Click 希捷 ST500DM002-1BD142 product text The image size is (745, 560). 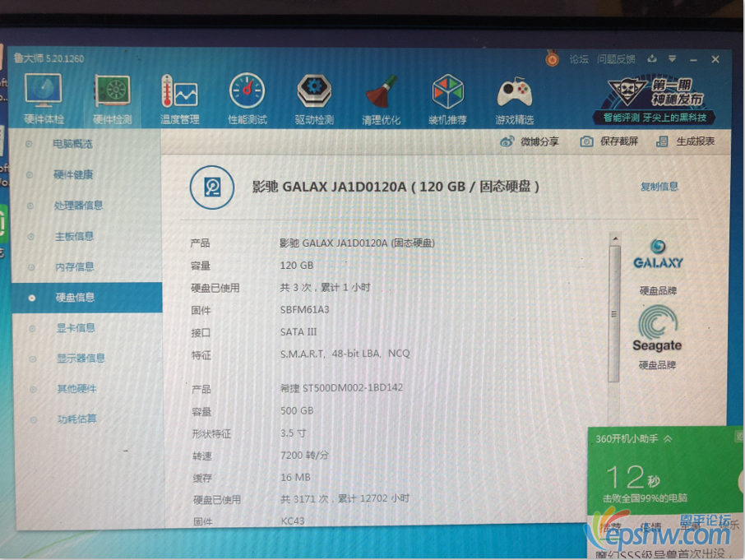[x=341, y=387]
